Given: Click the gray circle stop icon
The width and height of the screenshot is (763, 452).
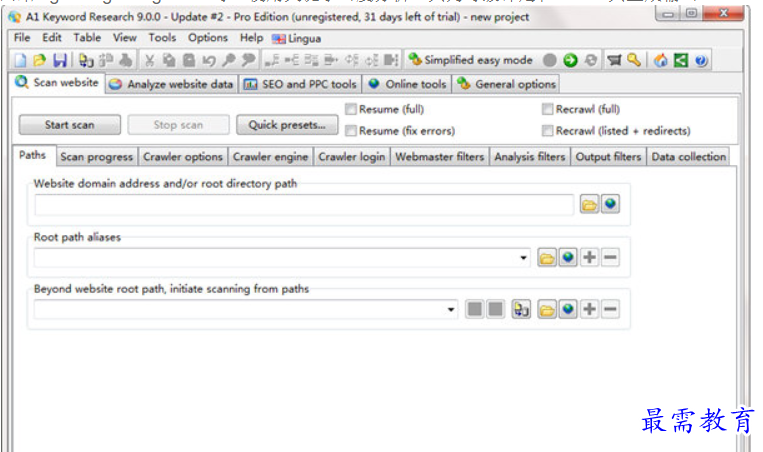Looking at the screenshot, I should tap(550, 60).
